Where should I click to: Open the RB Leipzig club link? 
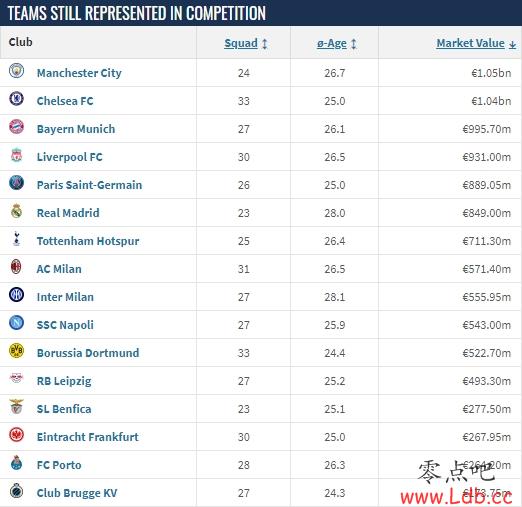click(64, 381)
